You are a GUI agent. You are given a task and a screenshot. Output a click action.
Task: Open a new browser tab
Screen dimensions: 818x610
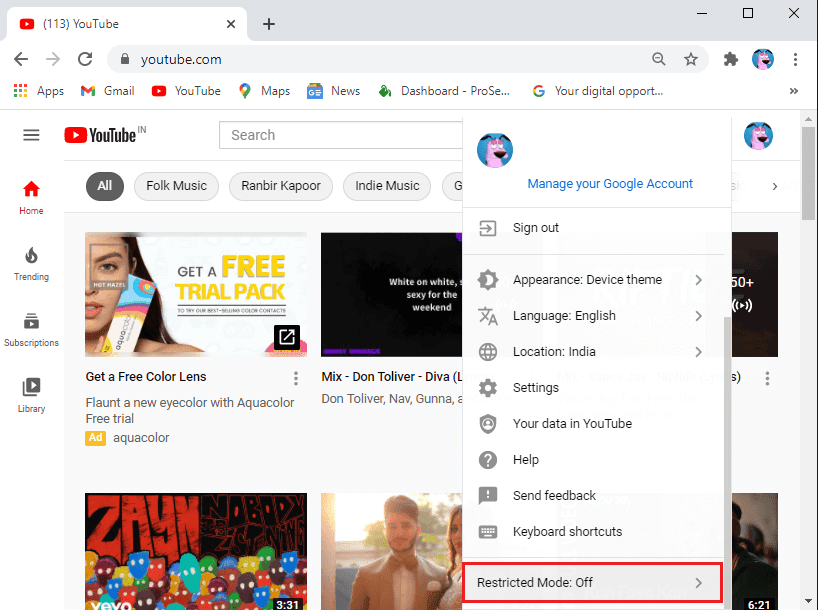pos(269,24)
